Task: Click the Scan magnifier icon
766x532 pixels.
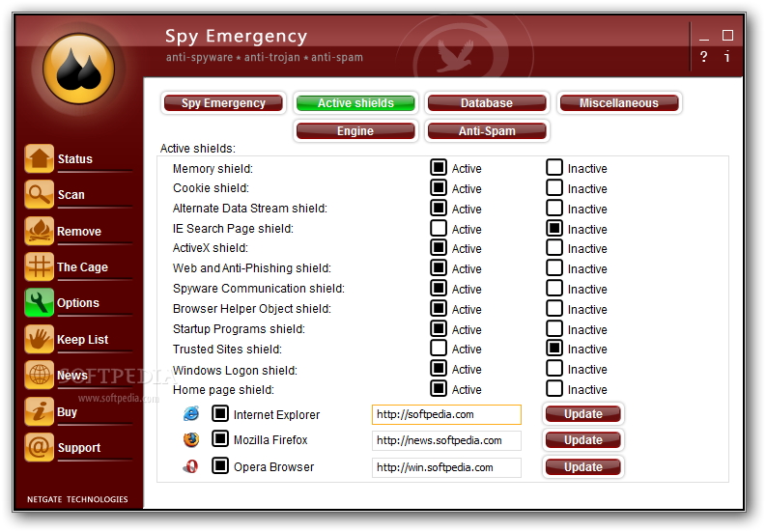Action: tap(39, 194)
